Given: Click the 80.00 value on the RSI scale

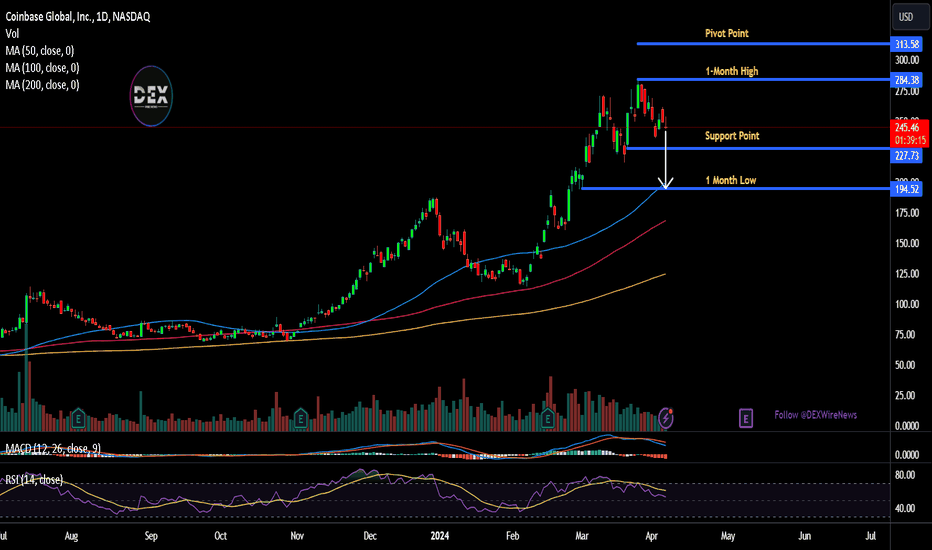Looking at the screenshot, I should 905,474.
